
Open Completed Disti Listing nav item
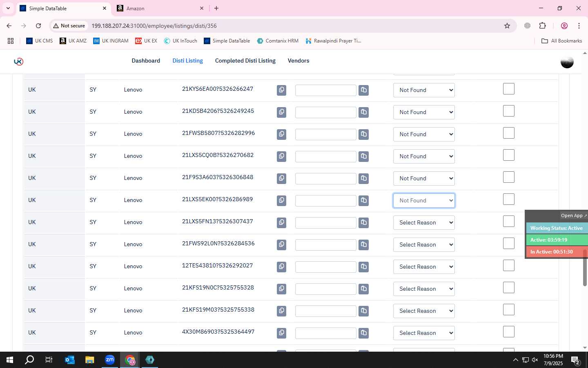(245, 61)
